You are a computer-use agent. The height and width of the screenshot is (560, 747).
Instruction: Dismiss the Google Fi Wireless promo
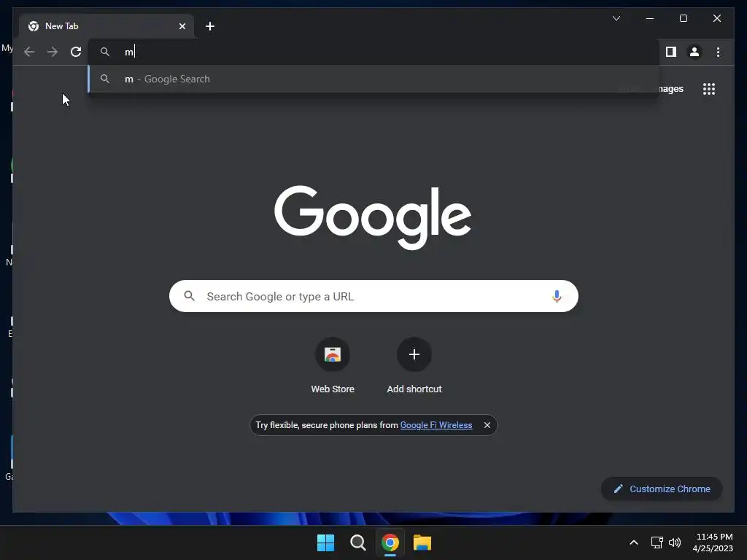[x=487, y=425]
